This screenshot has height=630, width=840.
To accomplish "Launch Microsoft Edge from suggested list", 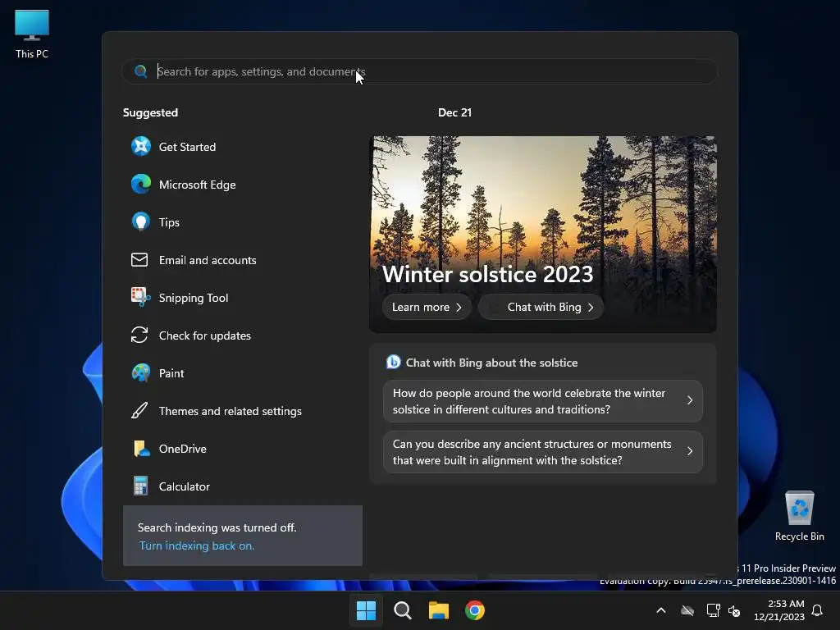I will [183, 185].
